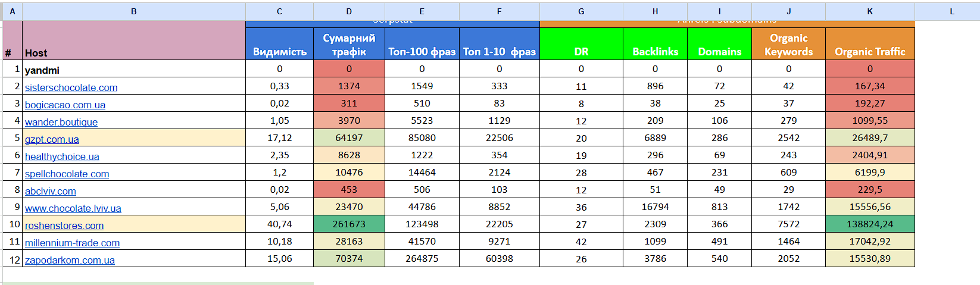Select the cell with value 3970
The image size is (980, 285).
tap(349, 121)
